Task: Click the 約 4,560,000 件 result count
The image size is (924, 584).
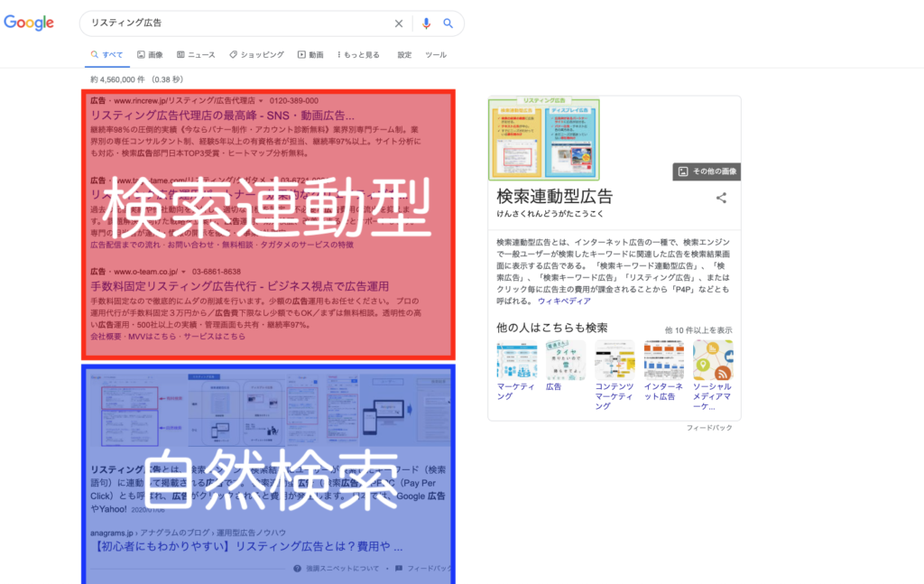Action: point(137,79)
